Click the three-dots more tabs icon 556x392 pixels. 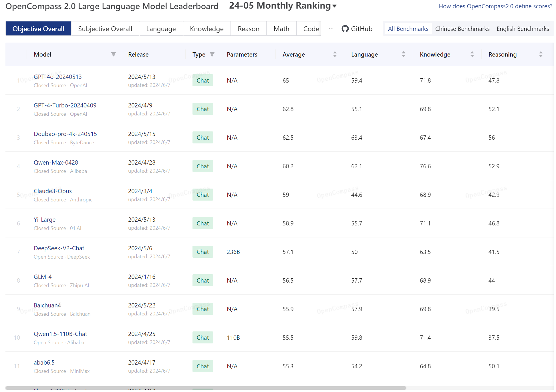331,29
